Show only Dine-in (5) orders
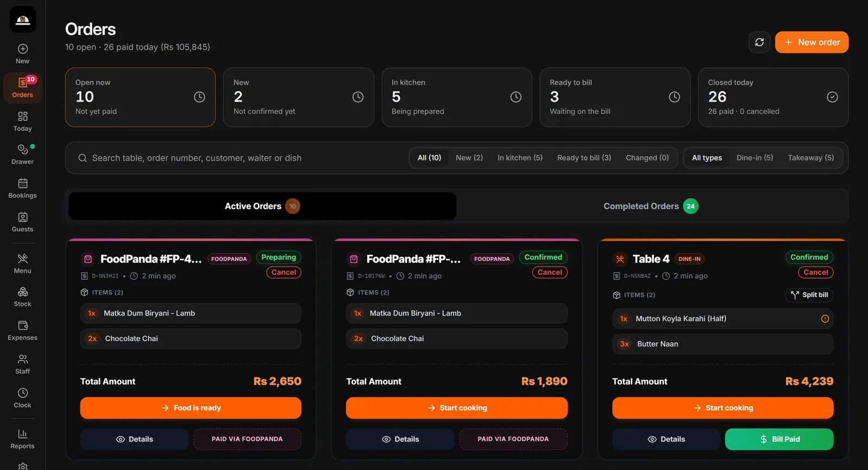Viewport: 868px width, 470px height. pyautogui.click(x=755, y=158)
